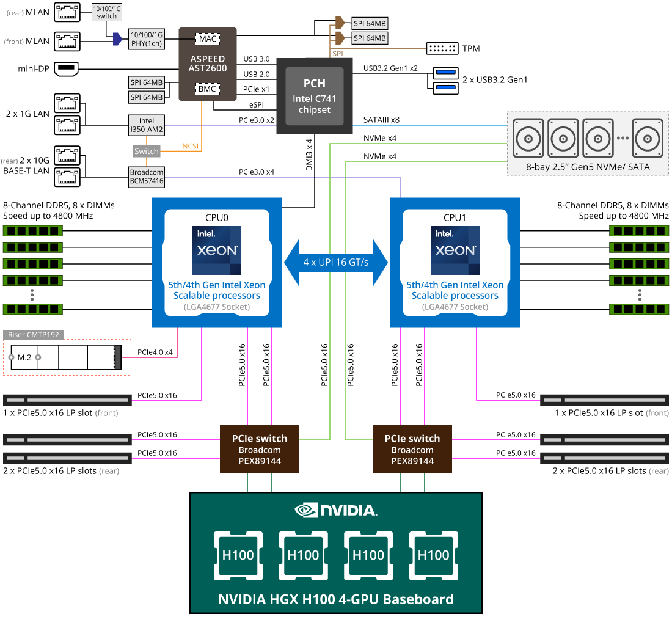Click the lower USB3.2 Gen1 port icon

click(446, 88)
